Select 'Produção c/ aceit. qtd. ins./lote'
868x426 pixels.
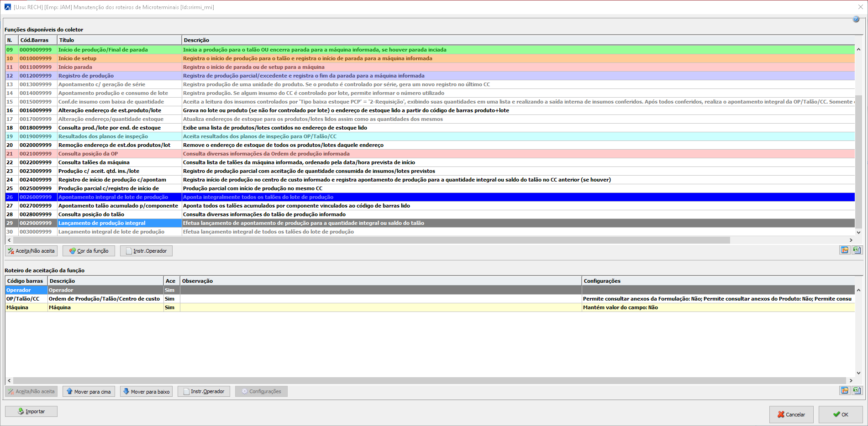pyautogui.click(x=430, y=171)
